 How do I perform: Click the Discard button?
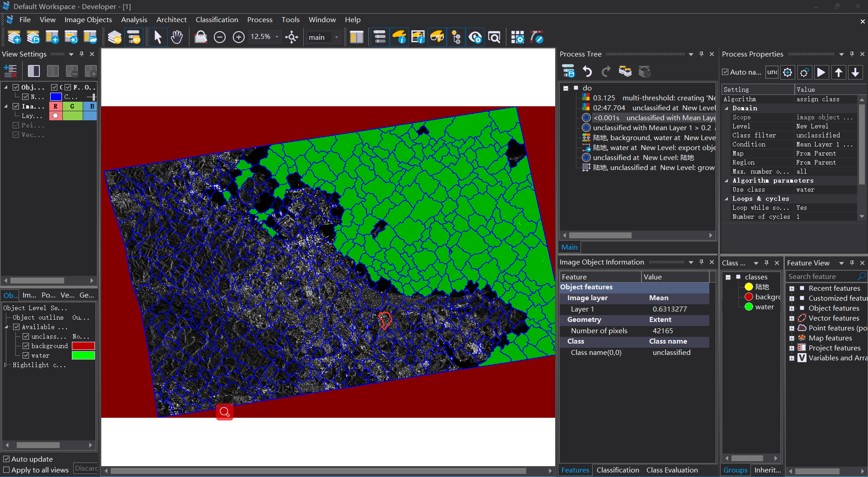pos(86,469)
